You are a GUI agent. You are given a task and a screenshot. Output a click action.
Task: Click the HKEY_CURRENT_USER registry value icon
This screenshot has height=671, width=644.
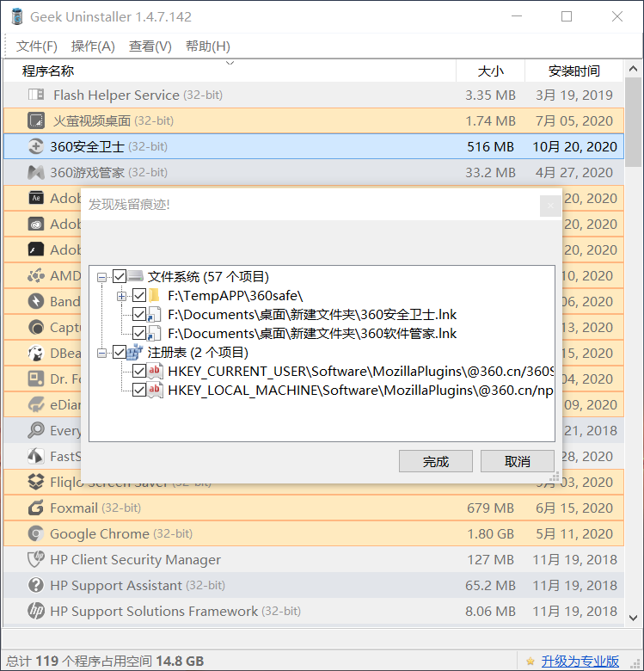click(155, 371)
